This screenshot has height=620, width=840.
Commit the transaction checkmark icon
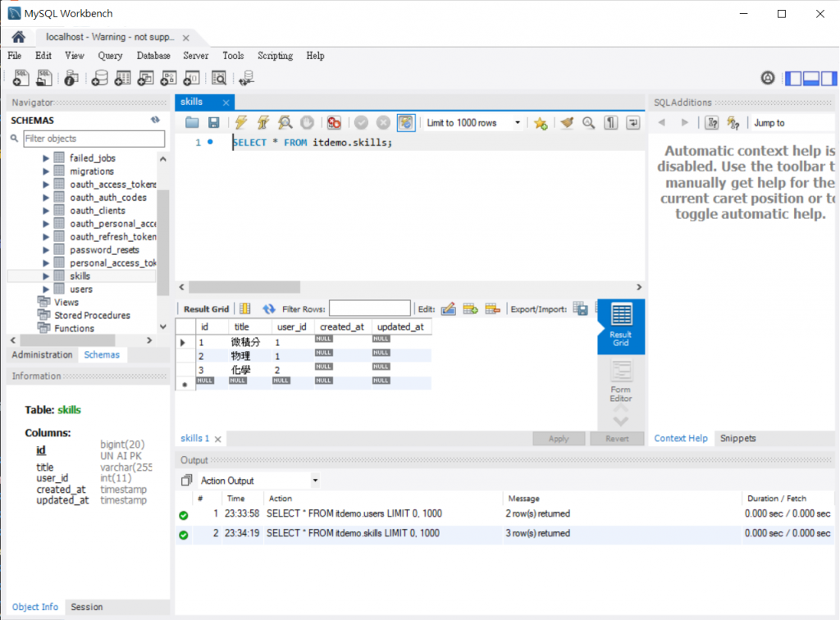tap(361, 123)
